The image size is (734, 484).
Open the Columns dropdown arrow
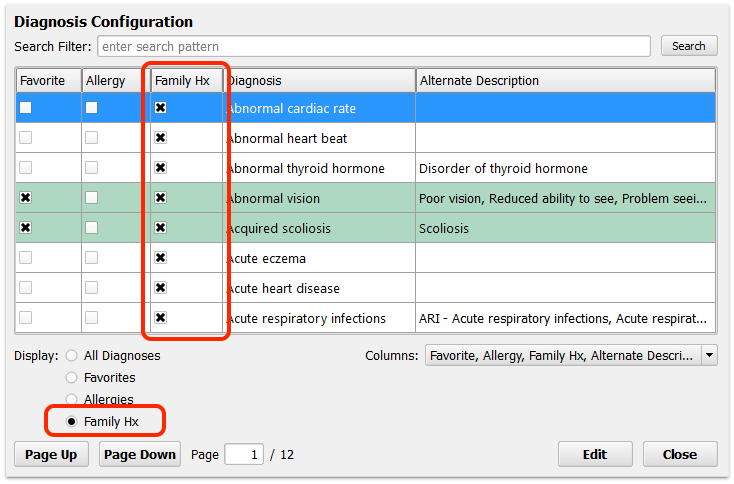(709, 355)
